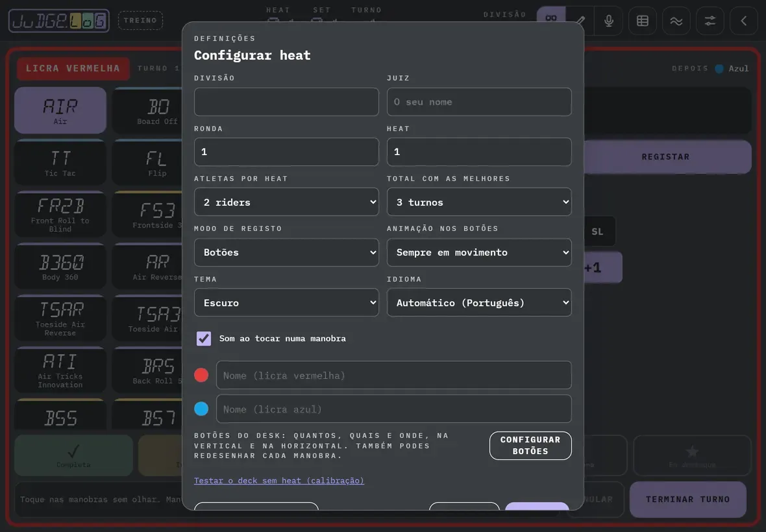Viewport: 766px width, 532px height.
Task: Open the Idioma language dropdown
Action: coord(479,302)
